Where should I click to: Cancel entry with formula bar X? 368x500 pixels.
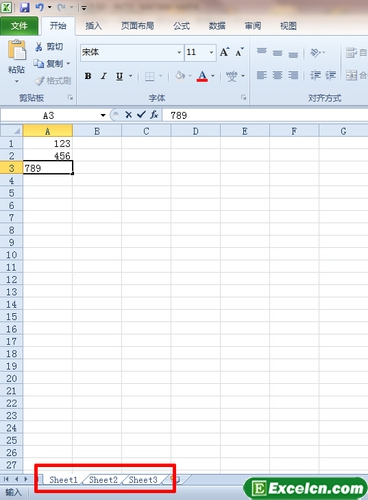click(x=128, y=115)
